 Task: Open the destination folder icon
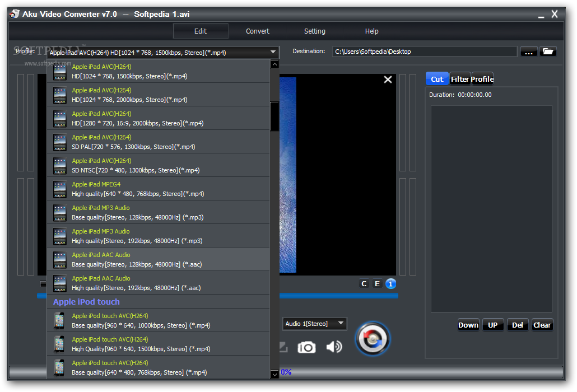548,52
